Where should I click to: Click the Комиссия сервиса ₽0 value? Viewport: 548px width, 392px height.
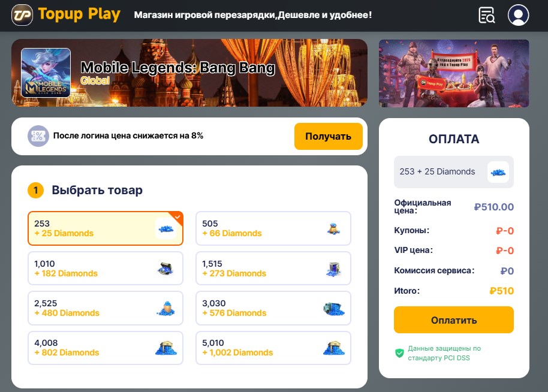pos(507,271)
